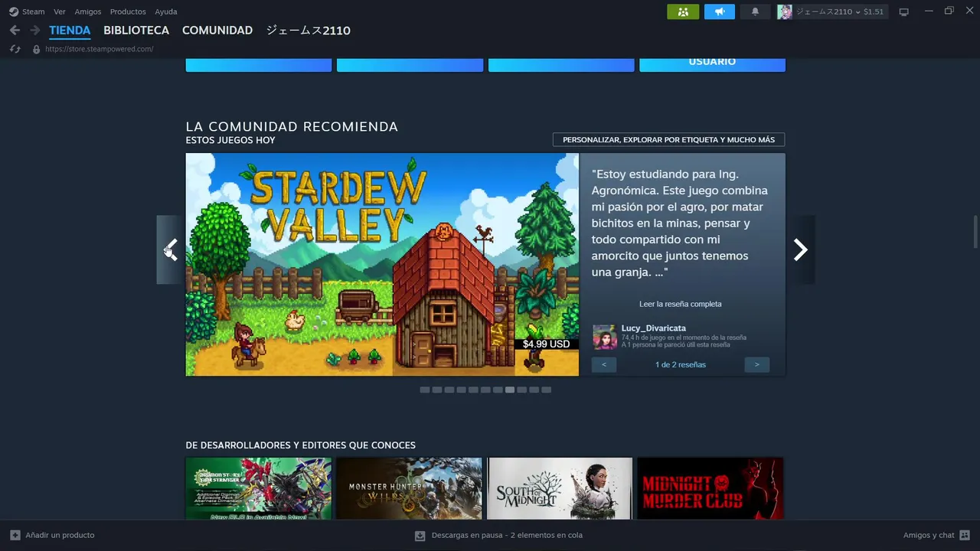Go back with the left arrow
This screenshot has width=980, height=551.
point(15,30)
